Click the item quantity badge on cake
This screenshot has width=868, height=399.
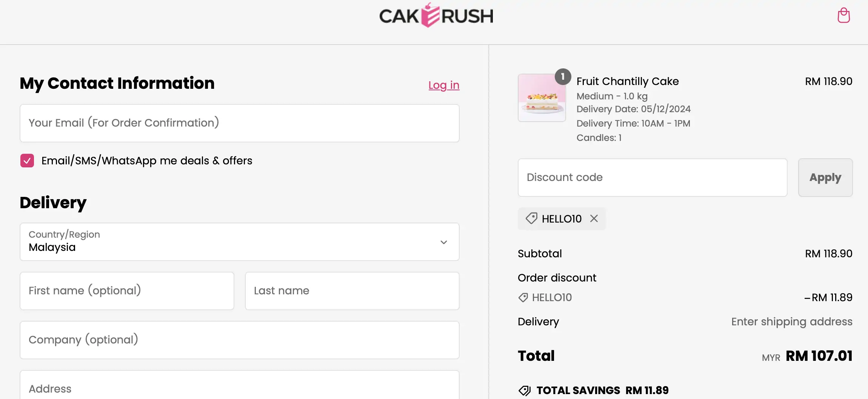click(x=563, y=77)
